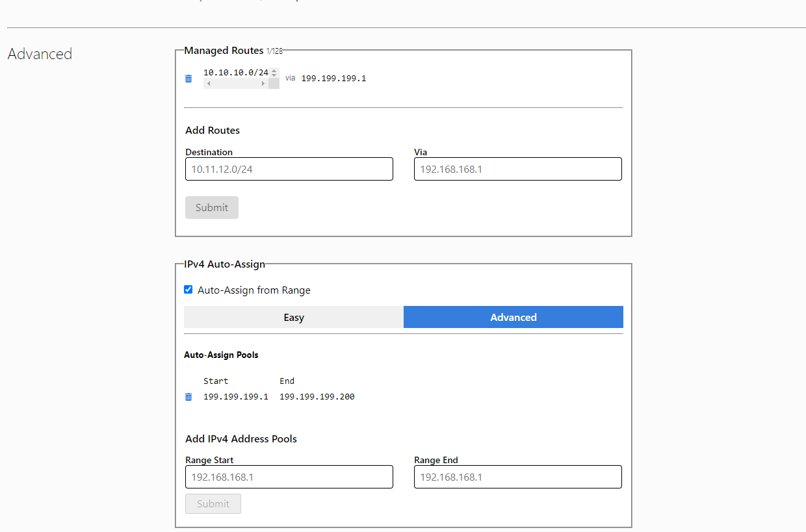This screenshot has height=532, width=806.
Task: Click pool start address 199.199.199.1
Action: (236, 397)
